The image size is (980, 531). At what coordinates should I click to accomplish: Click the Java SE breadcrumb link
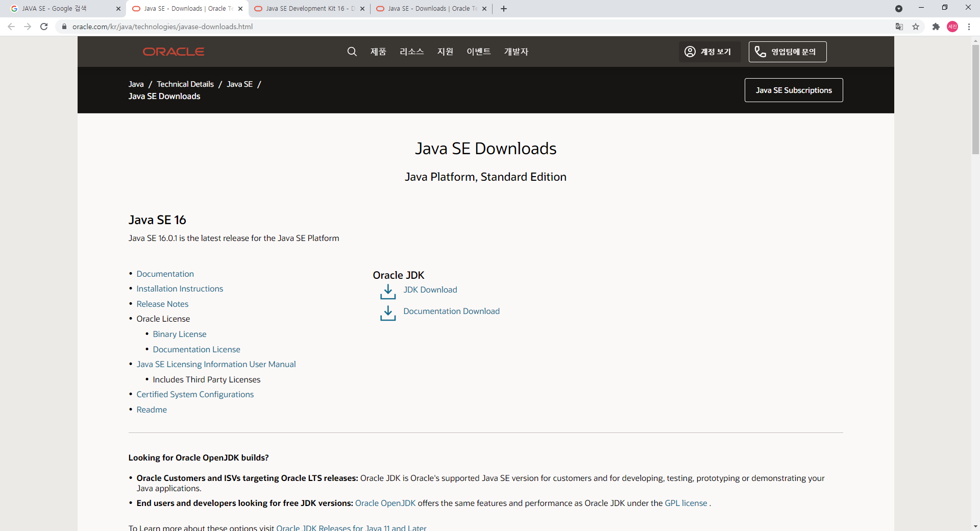coord(239,84)
